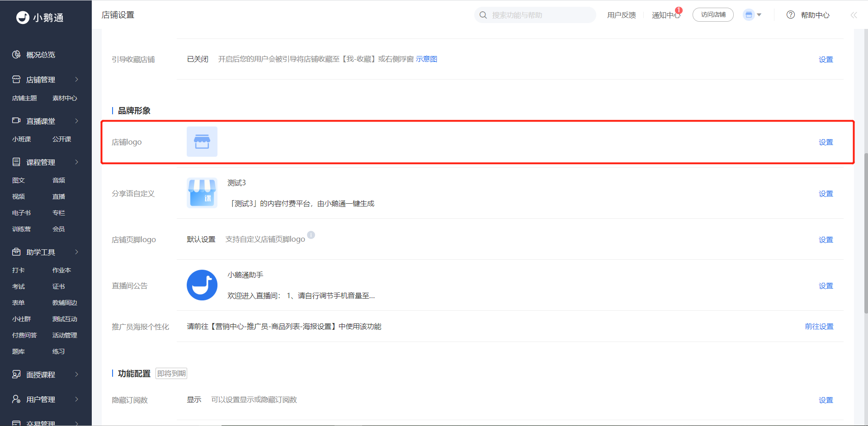The width and height of the screenshot is (868, 426).
Task: Open 考试 in sidebar
Action: tap(18, 286)
